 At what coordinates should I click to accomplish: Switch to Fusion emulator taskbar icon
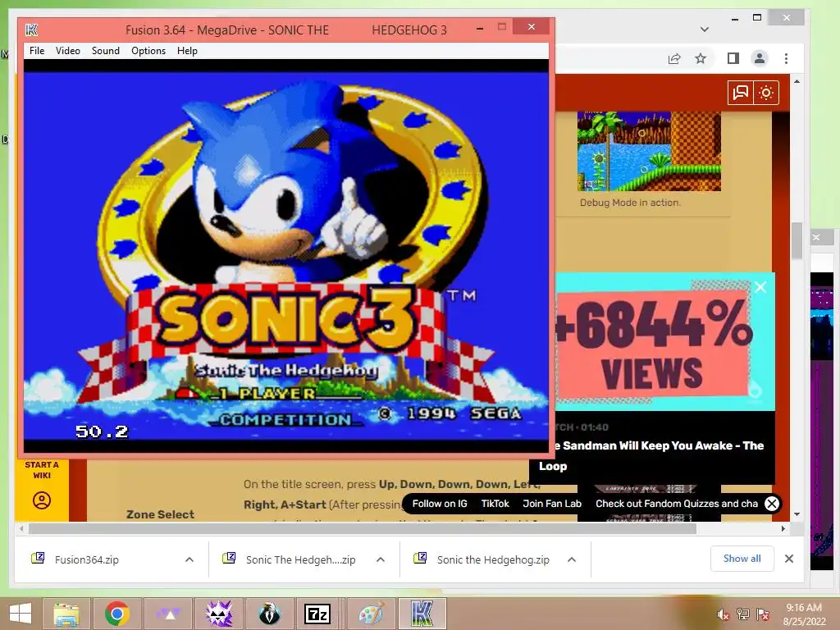(422, 614)
